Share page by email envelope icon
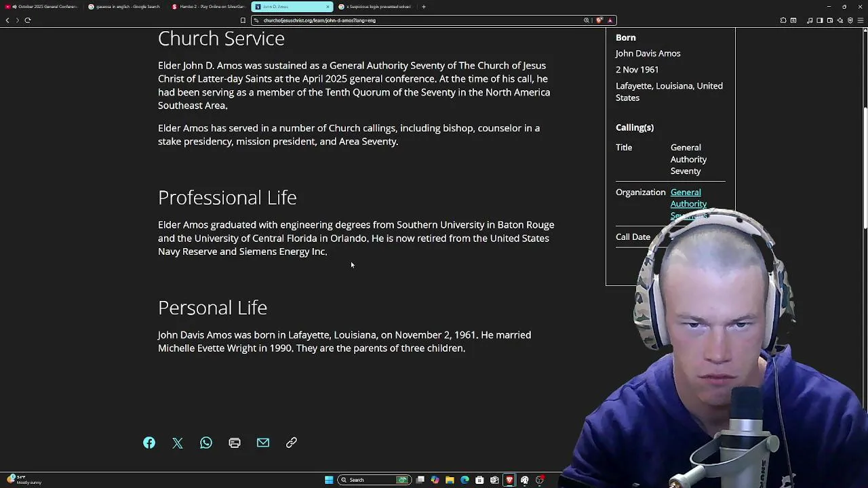 (x=263, y=443)
